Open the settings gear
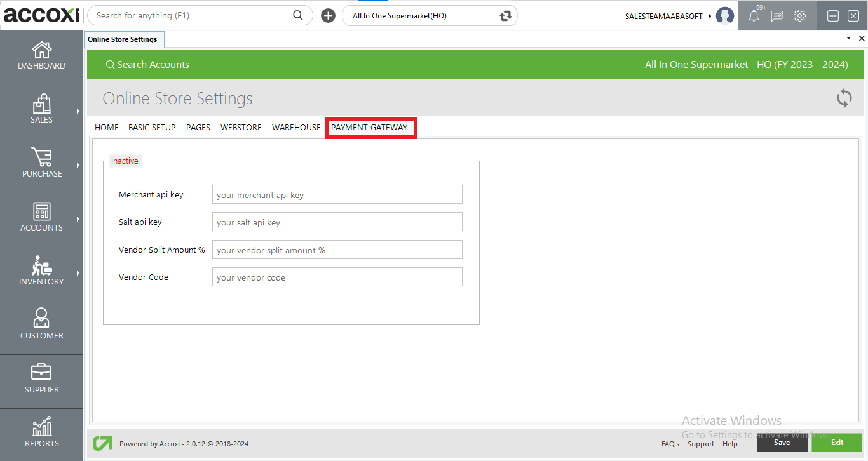This screenshot has height=461, width=868. point(799,15)
